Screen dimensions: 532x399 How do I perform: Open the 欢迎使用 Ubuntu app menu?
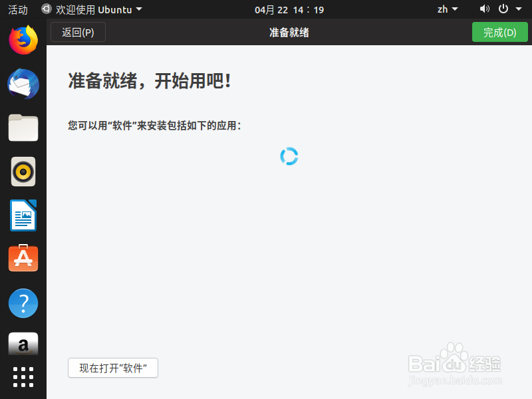point(92,9)
